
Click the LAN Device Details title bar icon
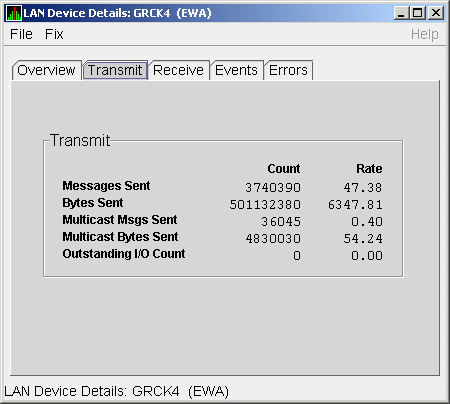tap(14, 13)
